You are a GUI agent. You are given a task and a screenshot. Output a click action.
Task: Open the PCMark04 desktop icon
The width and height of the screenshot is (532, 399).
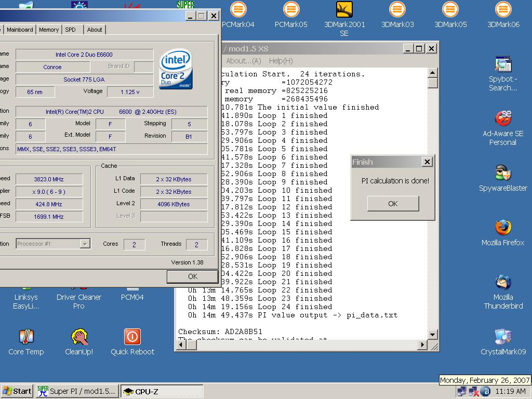pyautogui.click(x=238, y=15)
